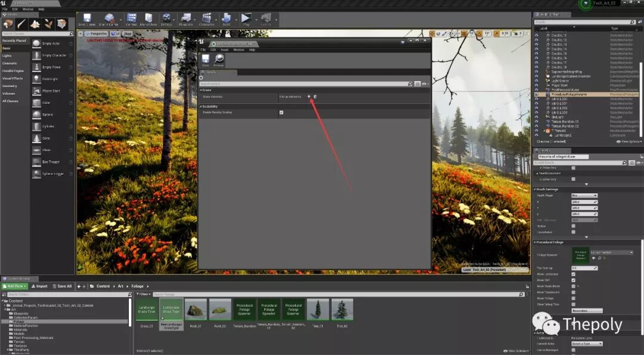
Task: Click the Launch toolbar button
Action: (266, 19)
